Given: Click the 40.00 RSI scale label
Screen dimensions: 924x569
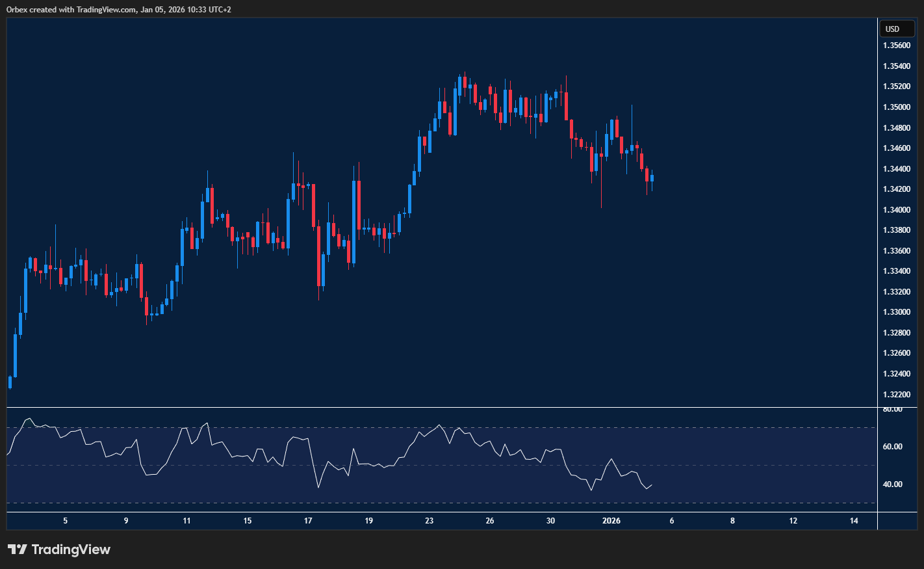Looking at the screenshot, I should pos(892,484).
